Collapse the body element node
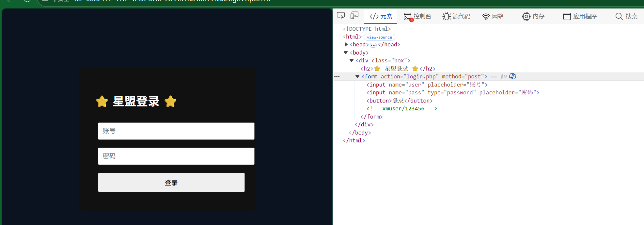644x225 pixels. click(346, 53)
